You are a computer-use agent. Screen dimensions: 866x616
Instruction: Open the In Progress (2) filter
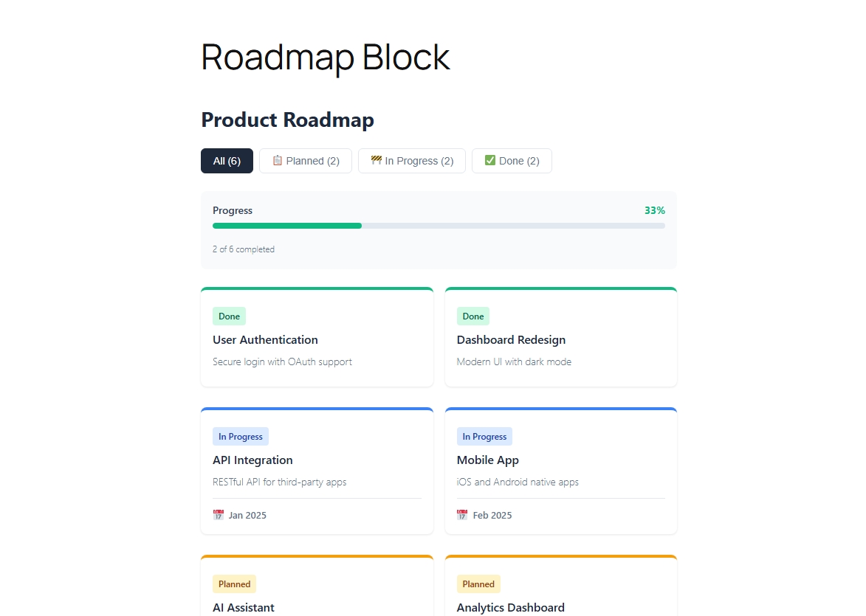[412, 160]
